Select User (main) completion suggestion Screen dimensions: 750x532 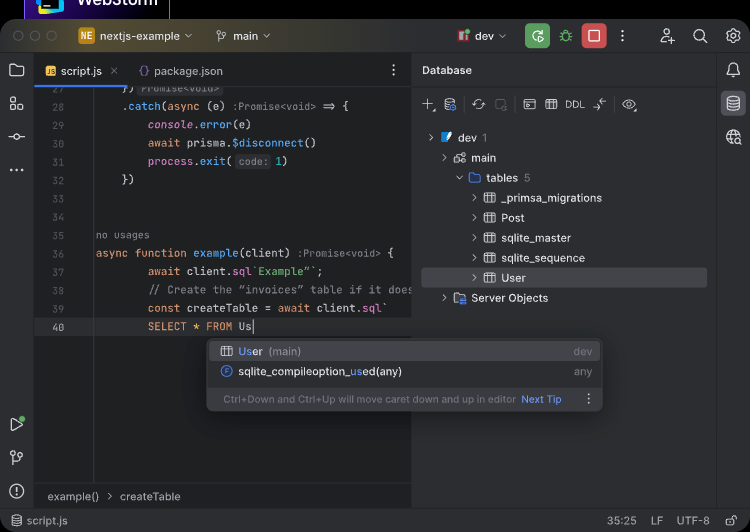tap(405, 352)
